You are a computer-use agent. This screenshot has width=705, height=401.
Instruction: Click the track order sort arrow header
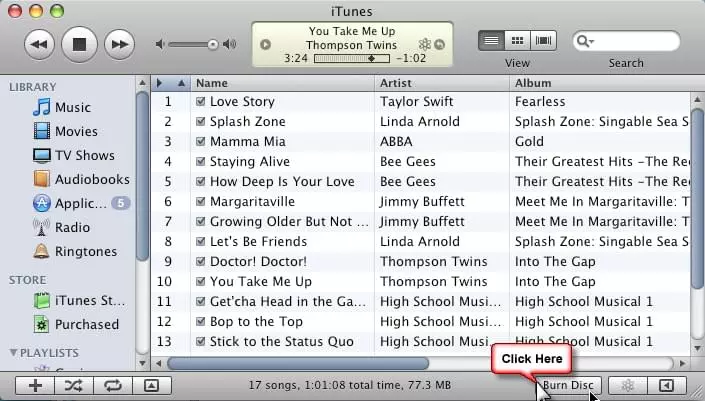[170, 83]
